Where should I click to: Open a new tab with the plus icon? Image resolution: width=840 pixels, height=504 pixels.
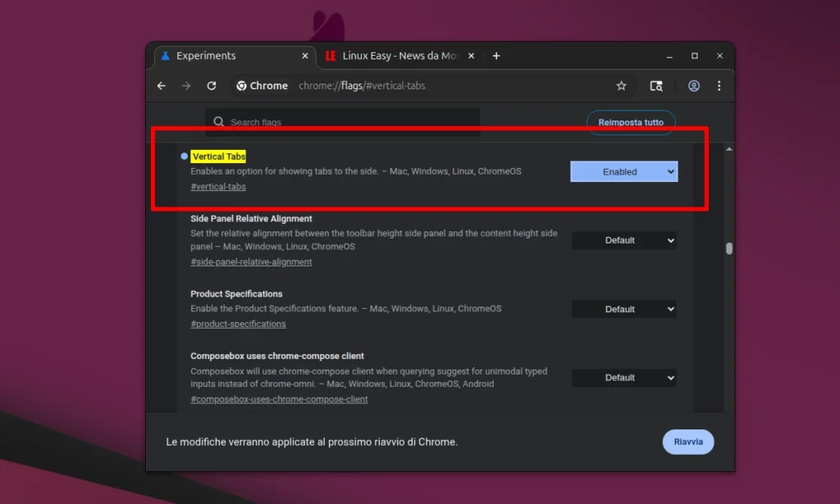[x=496, y=56]
